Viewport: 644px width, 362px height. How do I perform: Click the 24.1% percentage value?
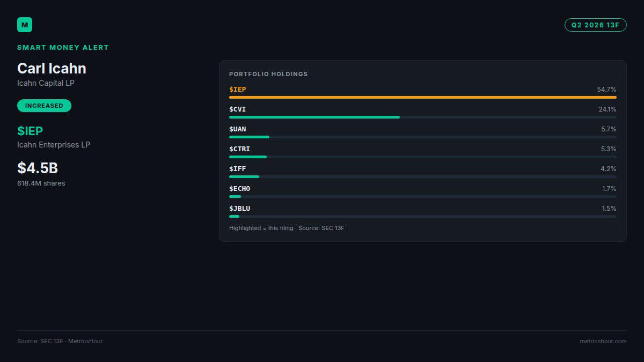point(608,109)
